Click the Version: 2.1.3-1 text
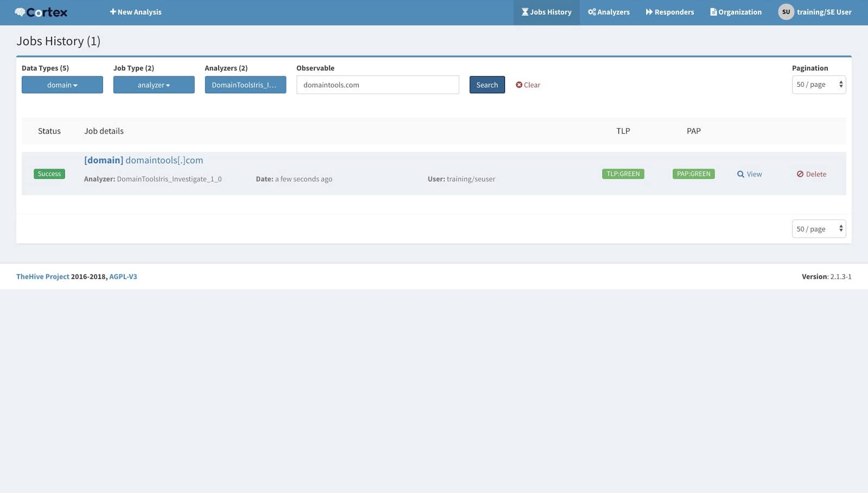The image size is (868, 493). coord(827,277)
